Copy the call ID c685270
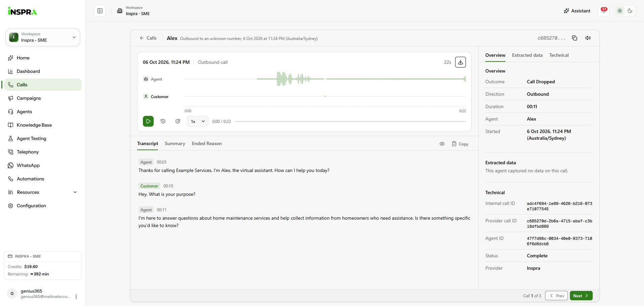644x306 pixels. click(x=575, y=38)
